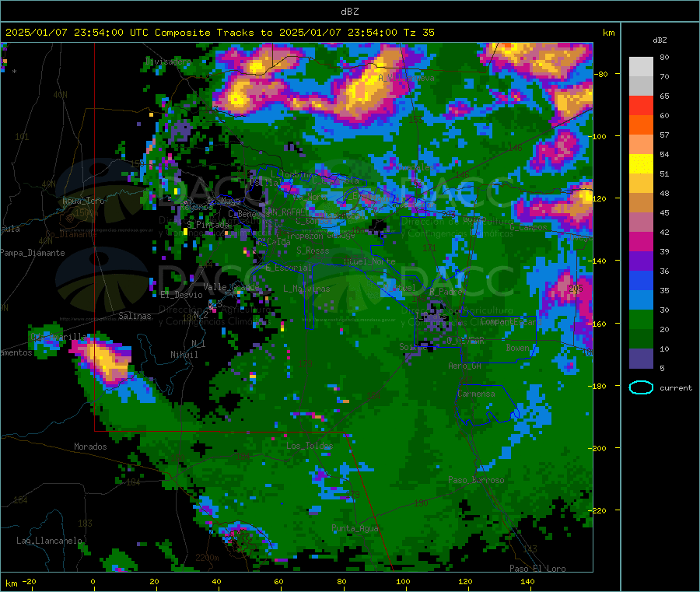
Task: Click the 'N_1' map label
Action: point(198,344)
